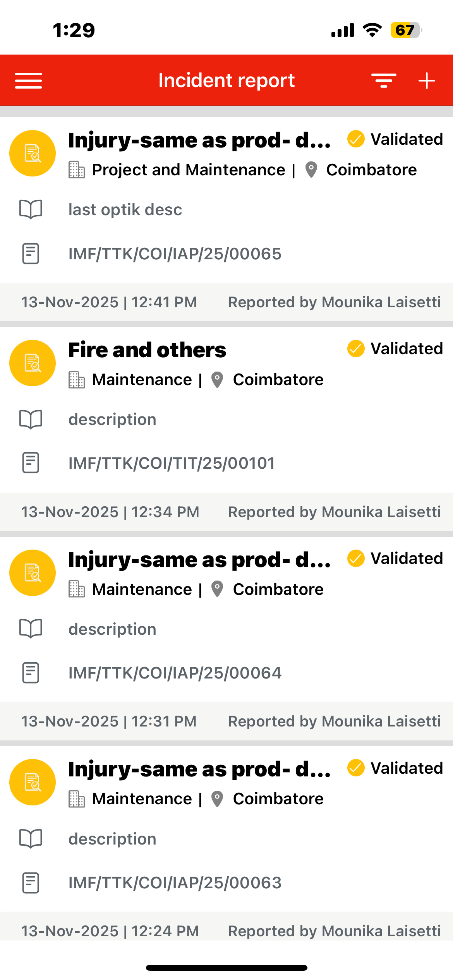Tap the yellow report icon for incident 00064
This screenshot has width=453, height=980.
pos(33,573)
